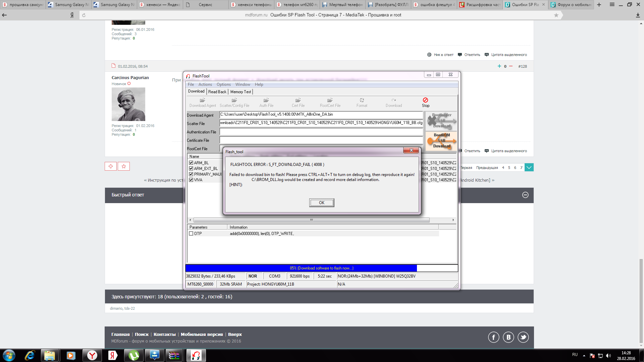Click the BootROM USB Download button

[441, 141]
